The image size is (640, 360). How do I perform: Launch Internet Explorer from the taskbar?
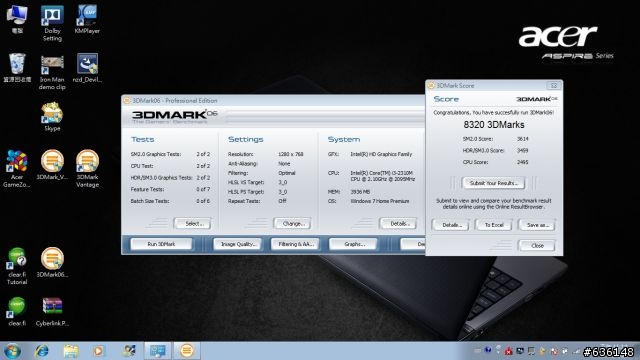coord(42,351)
